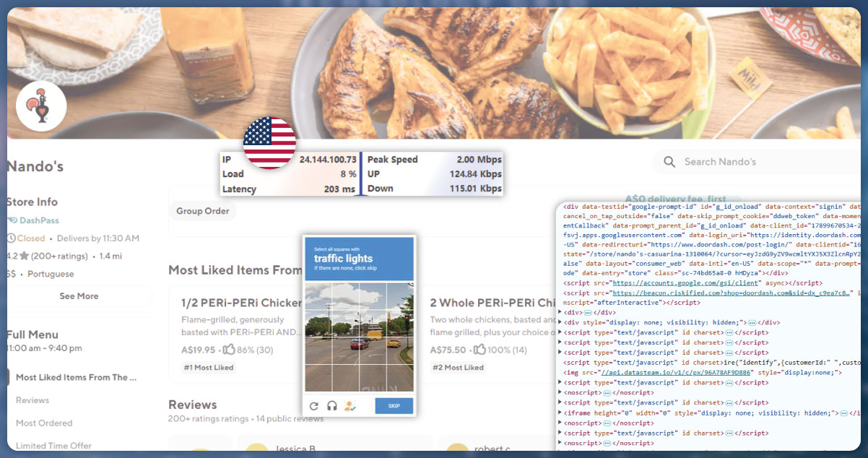Click the search magnifier icon

tap(669, 162)
